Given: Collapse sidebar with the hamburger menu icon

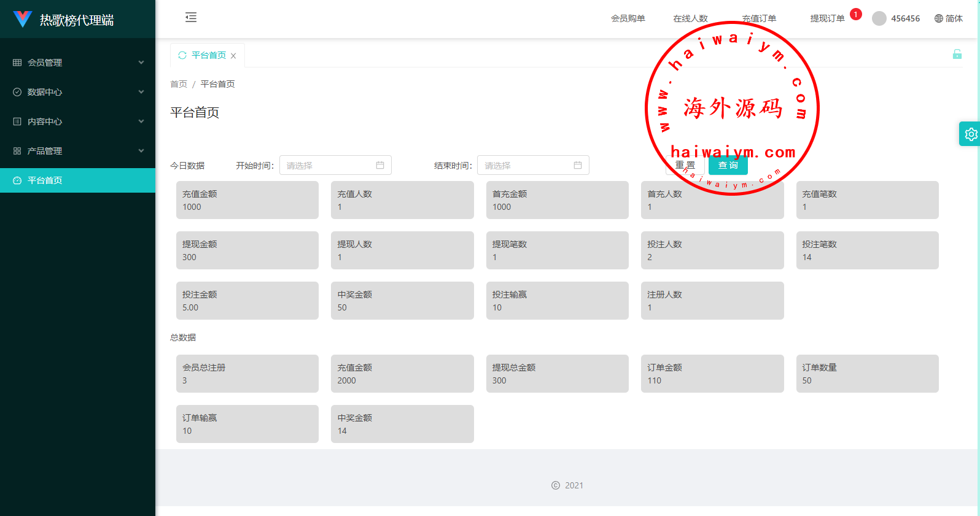Looking at the screenshot, I should (x=191, y=17).
